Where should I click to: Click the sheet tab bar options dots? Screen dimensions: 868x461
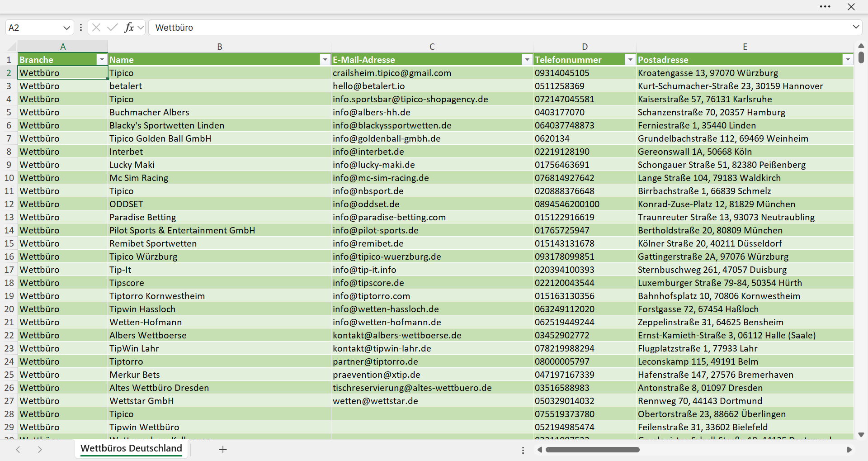(x=523, y=450)
